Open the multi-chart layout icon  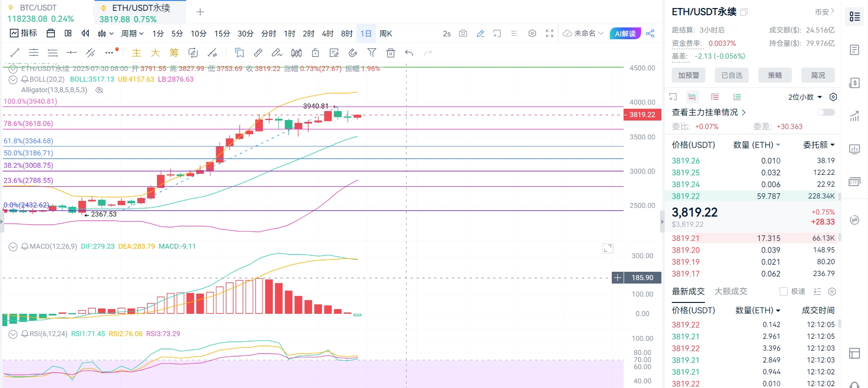pyautogui.click(x=68, y=33)
